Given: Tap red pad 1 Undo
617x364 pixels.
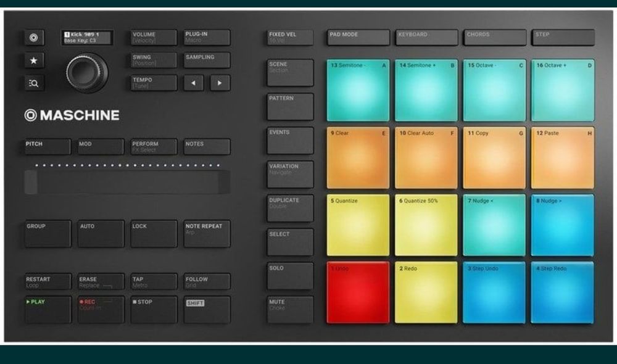Looking at the screenshot, I should 358,293.
